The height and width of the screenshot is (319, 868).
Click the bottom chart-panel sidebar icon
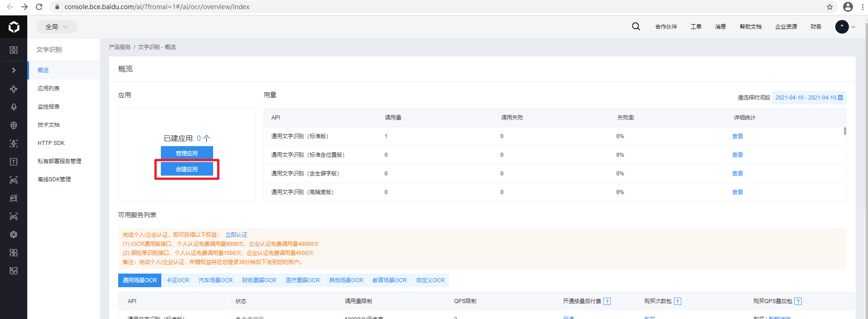pyautogui.click(x=14, y=271)
